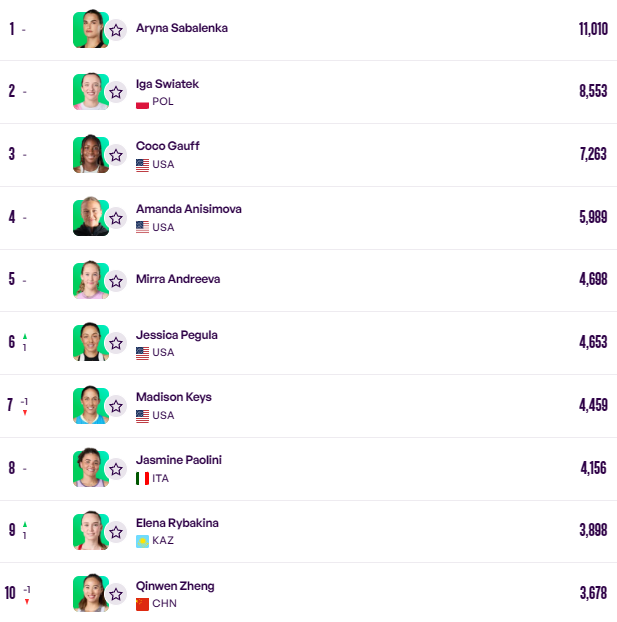
Task: Go to Coco Gauff's profile page
Action: (167, 146)
